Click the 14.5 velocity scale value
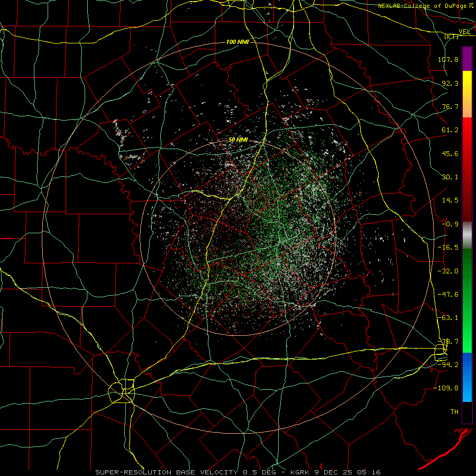The height and width of the screenshot is (476, 476). pyautogui.click(x=450, y=200)
